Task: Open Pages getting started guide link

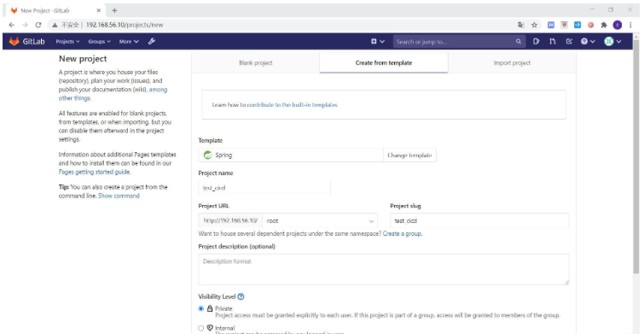Action: [94, 172]
